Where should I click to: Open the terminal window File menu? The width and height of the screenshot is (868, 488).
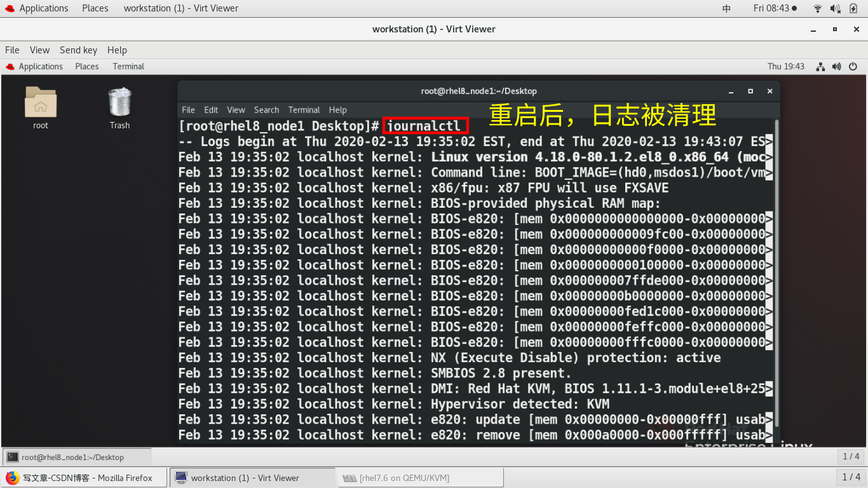[x=189, y=110]
